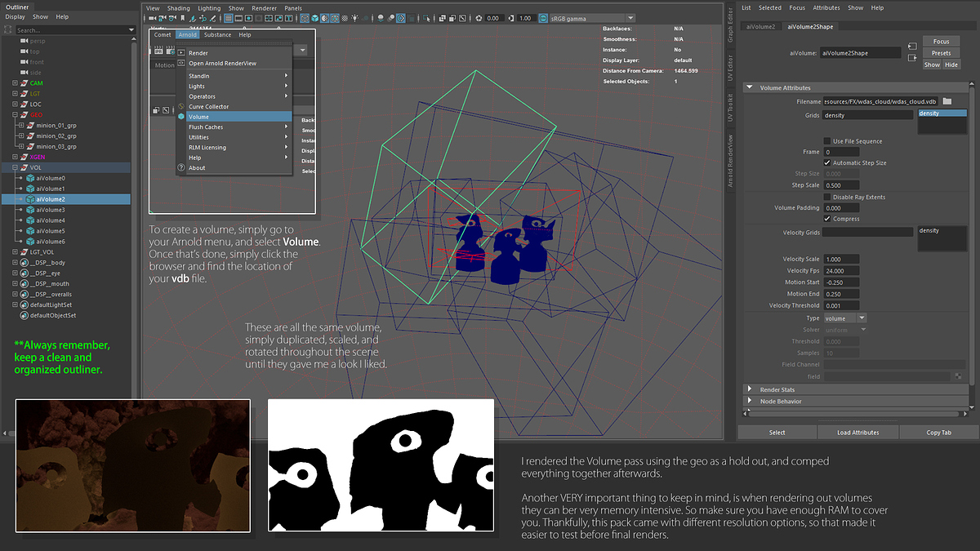Expand the XGEN group in Outliner
The image size is (980, 551).
pyautogui.click(x=15, y=157)
